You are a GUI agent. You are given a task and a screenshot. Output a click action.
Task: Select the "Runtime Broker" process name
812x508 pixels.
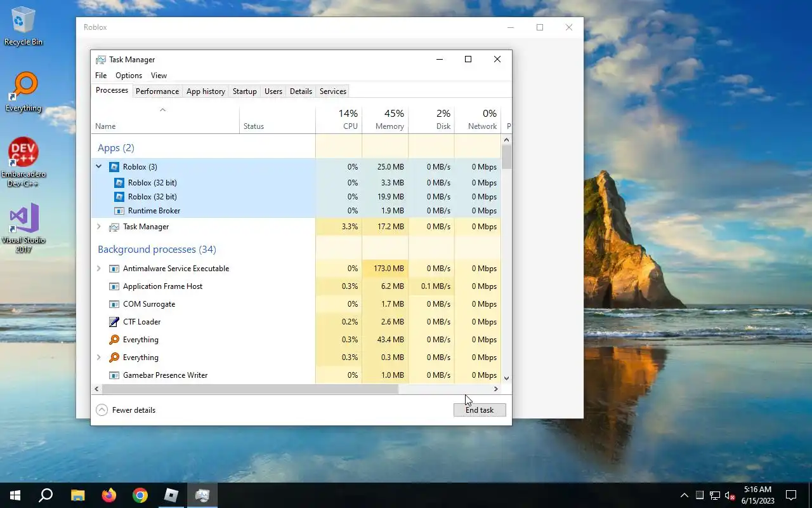tap(154, 211)
